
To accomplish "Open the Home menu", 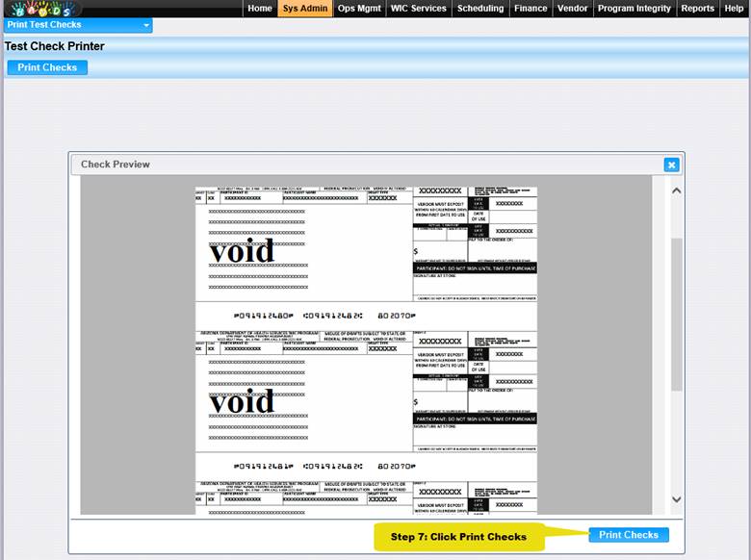I will [260, 9].
